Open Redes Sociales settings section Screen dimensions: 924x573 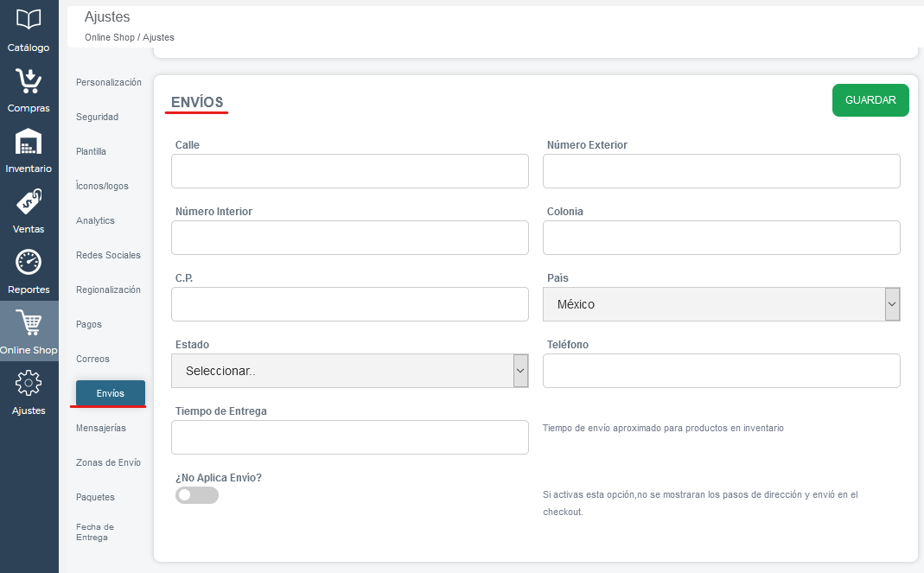(108, 255)
